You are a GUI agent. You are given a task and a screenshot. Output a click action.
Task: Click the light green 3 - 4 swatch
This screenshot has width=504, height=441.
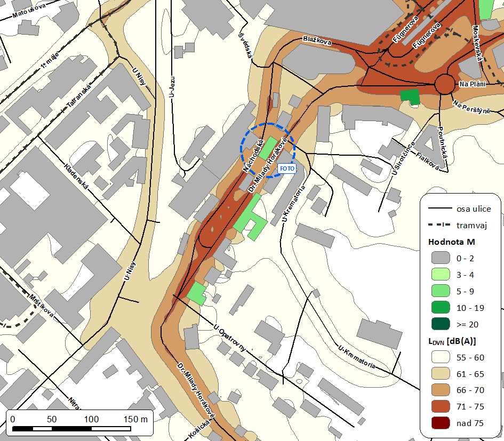(441, 275)
